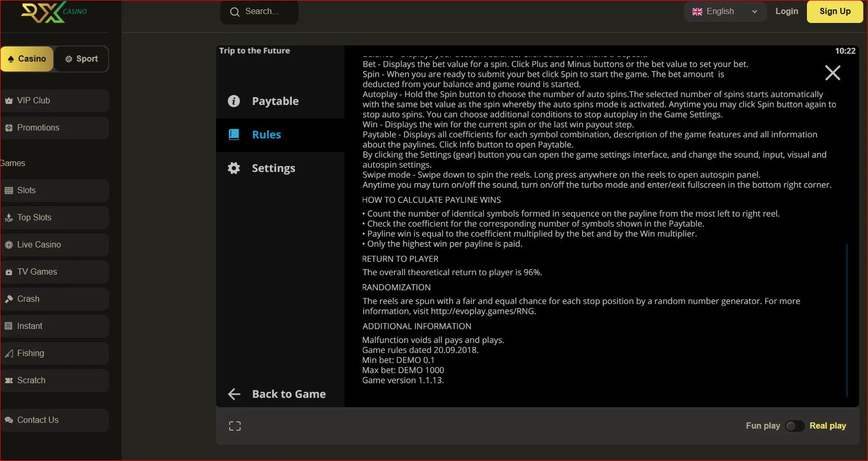
Task: Open the English language dropdown
Action: [725, 11]
